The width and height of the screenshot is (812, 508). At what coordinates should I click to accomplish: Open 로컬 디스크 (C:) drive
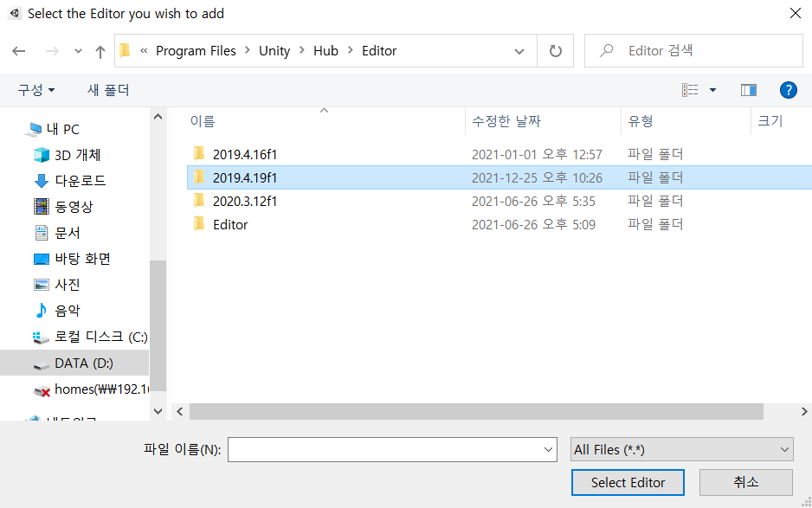101,337
